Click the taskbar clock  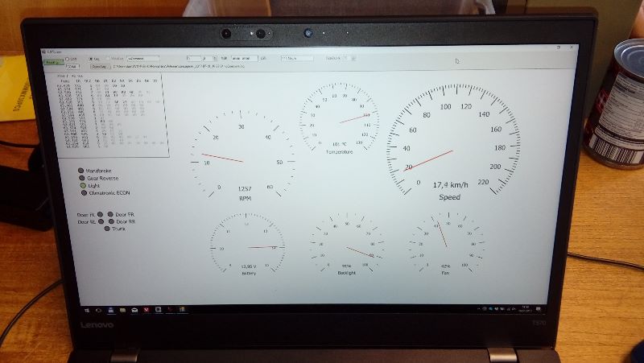pos(526,308)
